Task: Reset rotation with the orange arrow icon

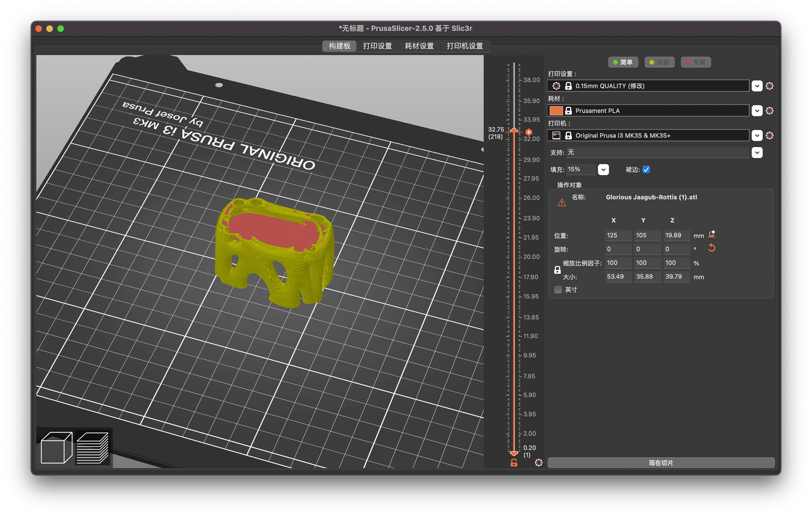Action: pyautogui.click(x=712, y=248)
